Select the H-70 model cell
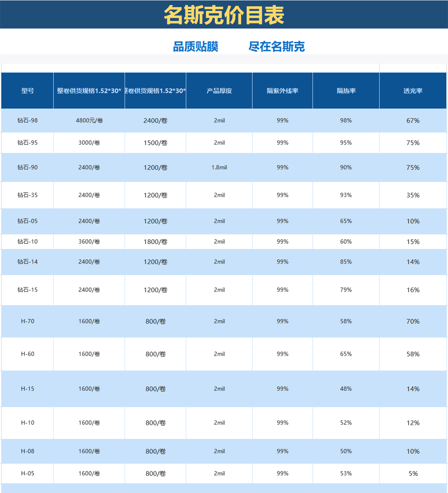Screen dimensions: 448x493 [x=28, y=321]
